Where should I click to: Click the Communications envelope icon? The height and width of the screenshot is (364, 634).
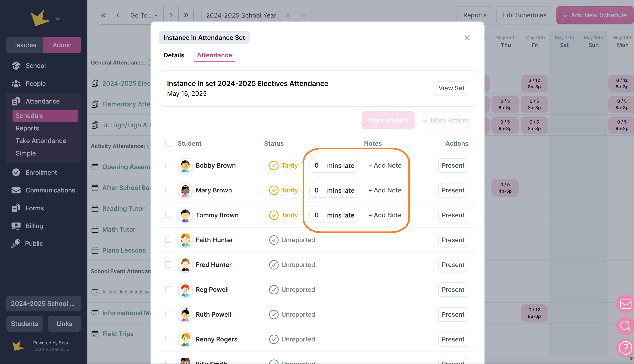(x=16, y=190)
